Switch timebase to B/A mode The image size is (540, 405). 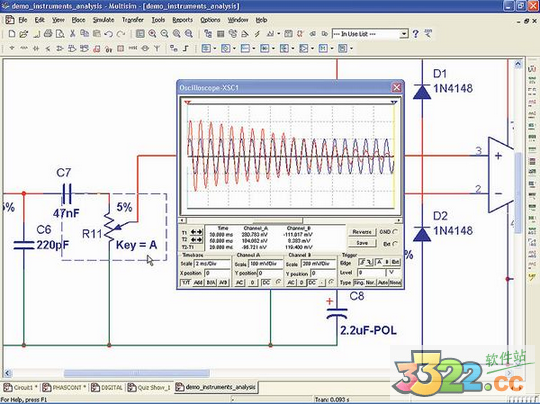[x=210, y=283]
